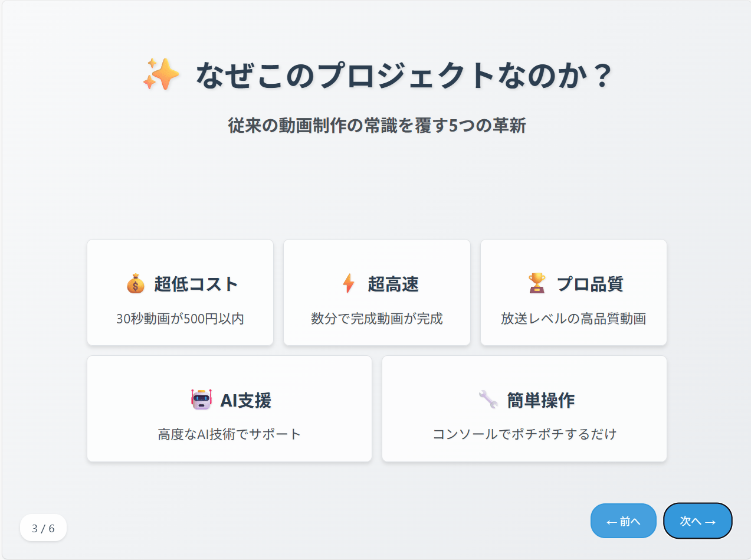Go to the next slide with 次へ
The width and height of the screenshot is (751, 560).
click(698, 521)
